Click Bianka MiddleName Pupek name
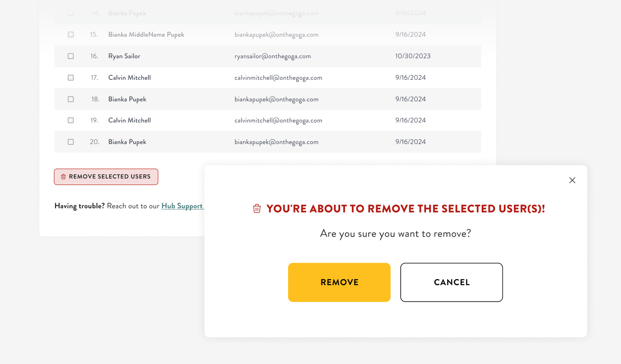Viewport: 621px width, 364px height. (x=146, y=35)
